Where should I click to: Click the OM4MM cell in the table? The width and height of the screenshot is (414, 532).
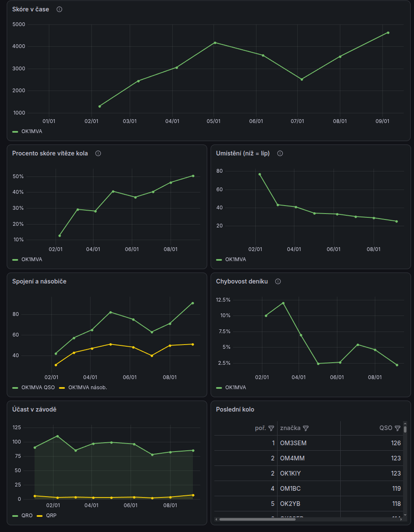click(x=309, y=458)
